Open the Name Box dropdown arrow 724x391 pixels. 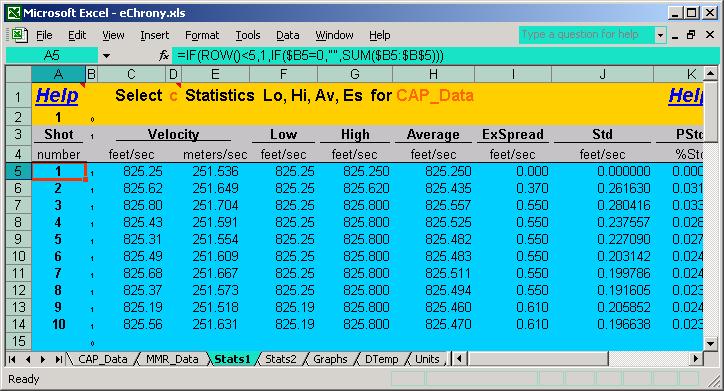coord(106,56)
